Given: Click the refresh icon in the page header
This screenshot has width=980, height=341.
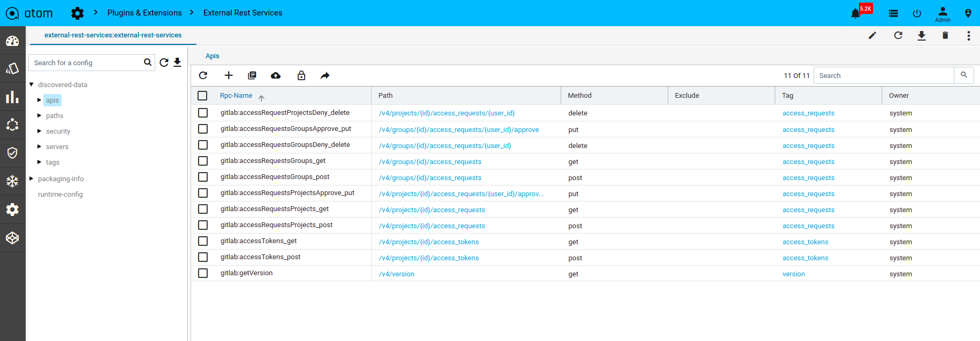Looking at the screenshot, I should click(x=898, y=35).
